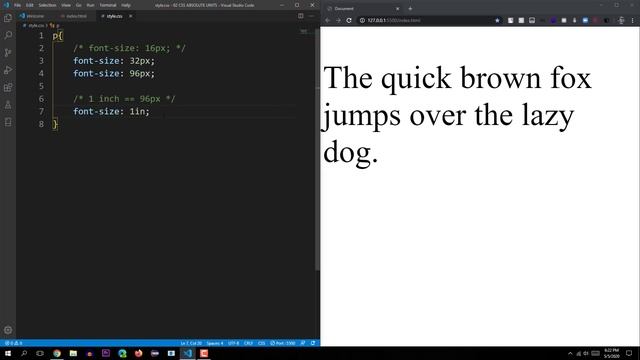Open Firefox from the taskbar

(x=138, y=353)
